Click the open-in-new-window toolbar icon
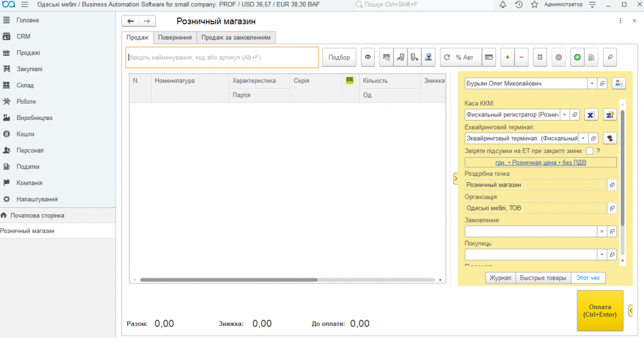The image size is (644, 338). (x=610, y=57)
